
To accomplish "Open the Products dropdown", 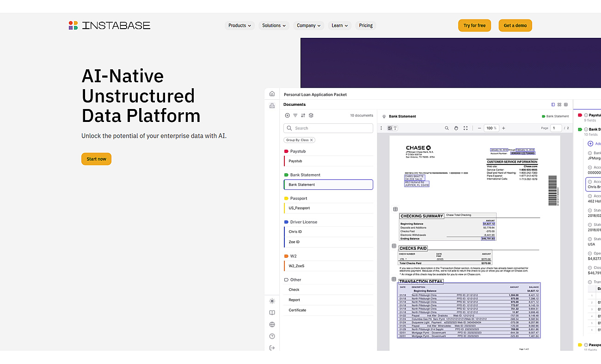I will (239, 25).
